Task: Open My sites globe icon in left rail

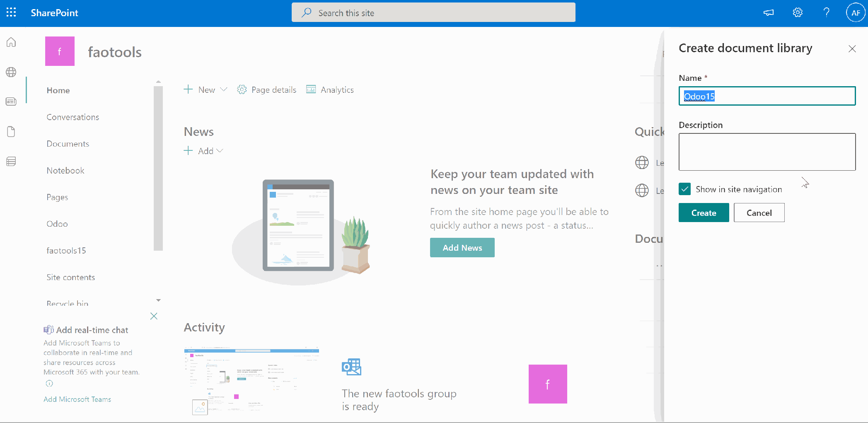Action: pos(11,72)
